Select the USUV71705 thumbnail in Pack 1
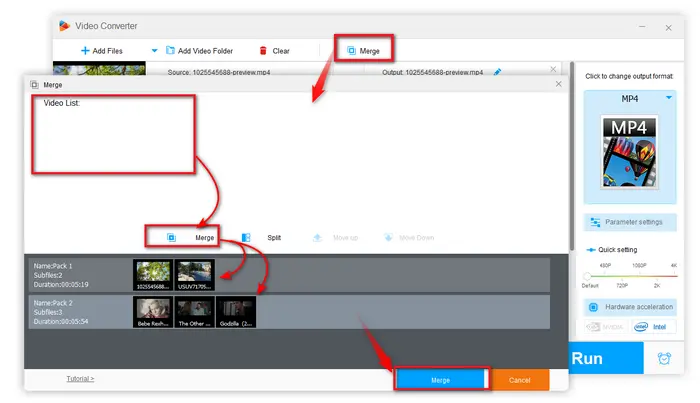Image resolution: width=700 pixels, height=403 pixels. coord(195,275)
